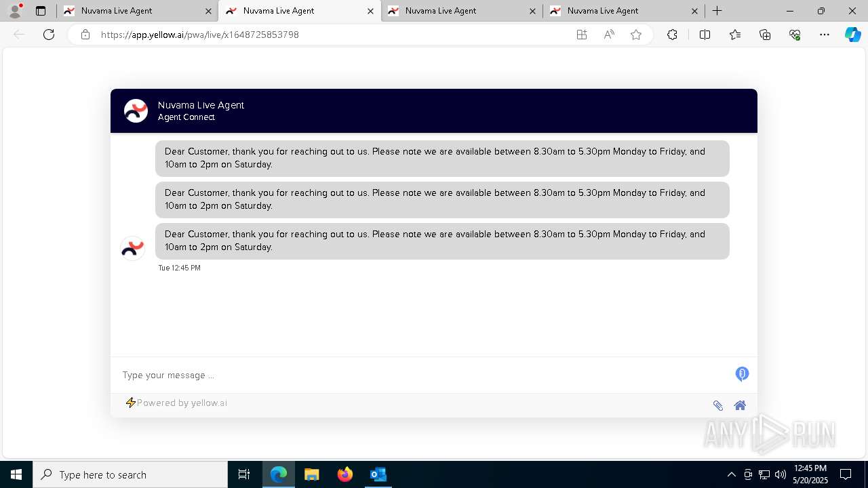Screen dimensions: 868x488
Task: Open the Windows Start menu
Action: [x=16, y=474]
